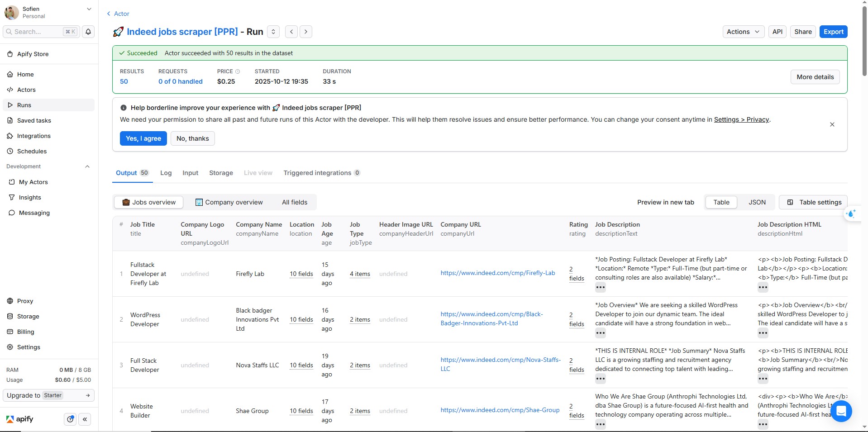
Task: Click the API button
Action: click(x=777, y=32)
